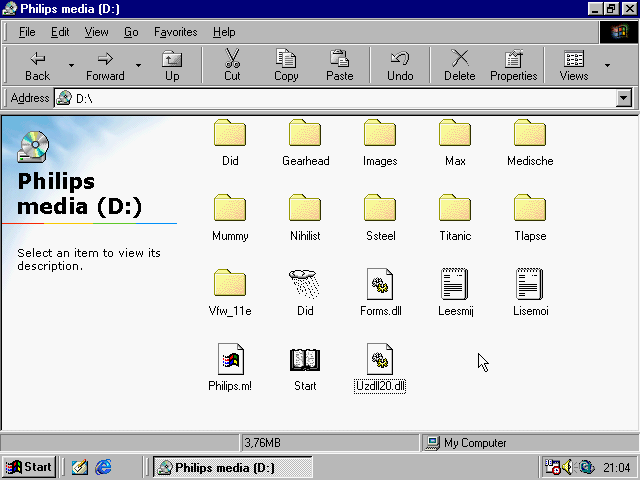Expand the Address bar dropdown list
640x480 pixels.
624,98
